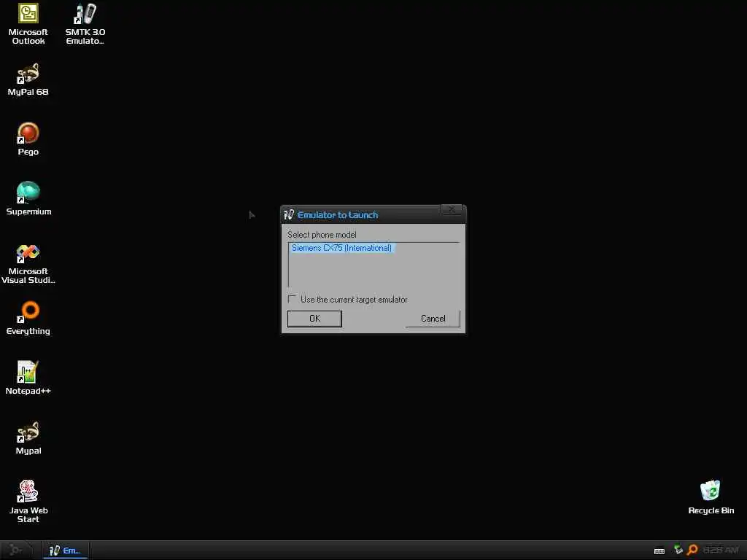
Task: Open the Pego desktop shortcut
Action: 28,139
